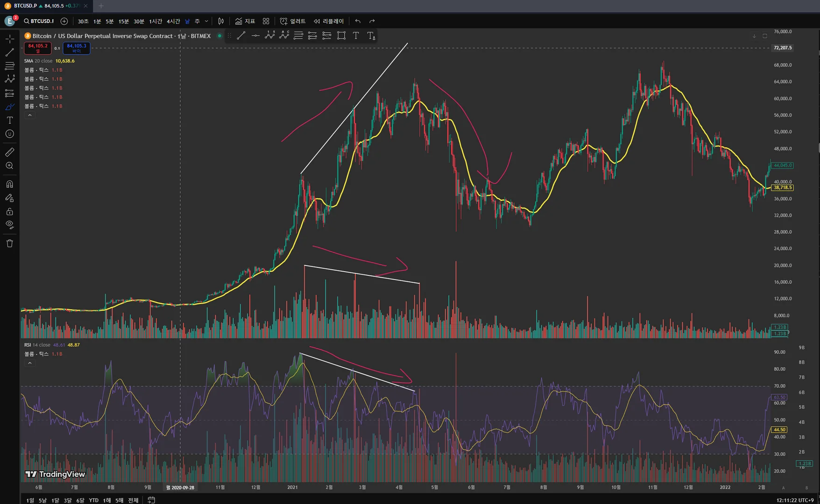Set date range to YTD
Image resolution: width=820 pixels, height=504 pixels.
[x=94, y=500]
